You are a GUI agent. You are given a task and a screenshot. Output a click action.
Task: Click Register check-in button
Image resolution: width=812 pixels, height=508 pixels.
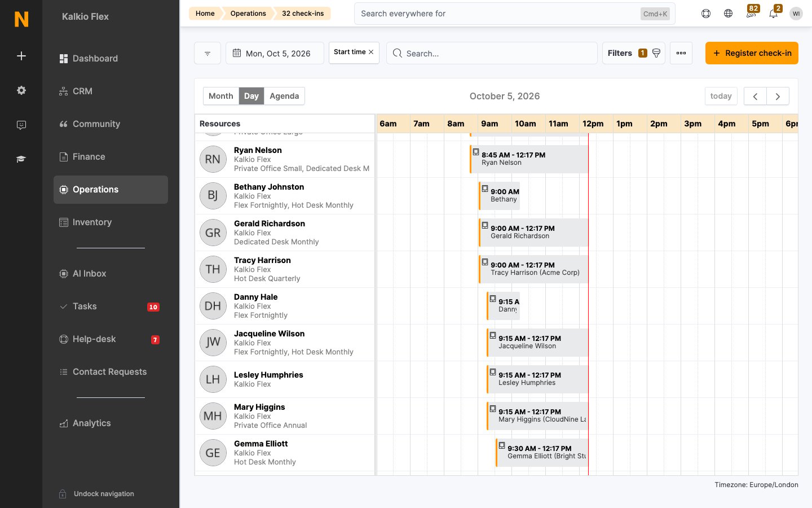pyautogui.click(x=752, y=53)
